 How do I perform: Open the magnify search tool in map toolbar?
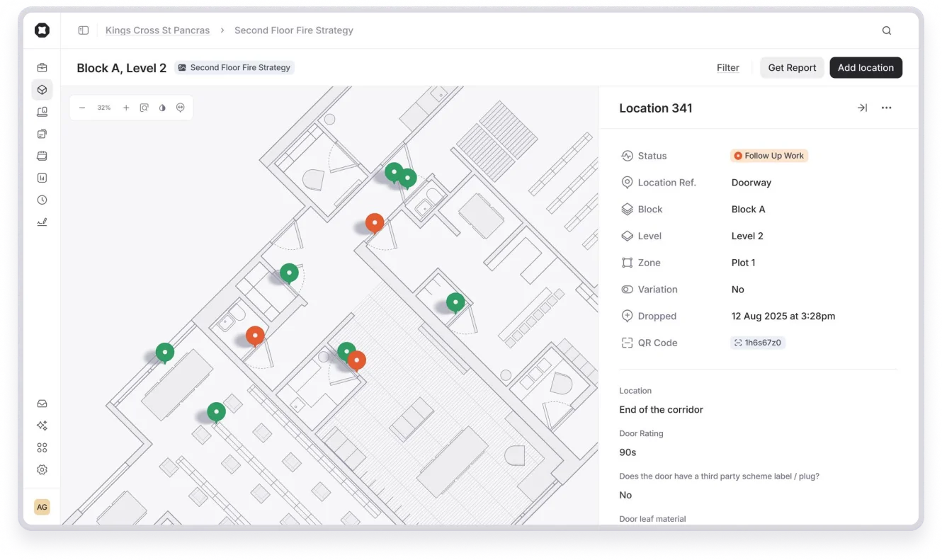[x=144, y=108]
